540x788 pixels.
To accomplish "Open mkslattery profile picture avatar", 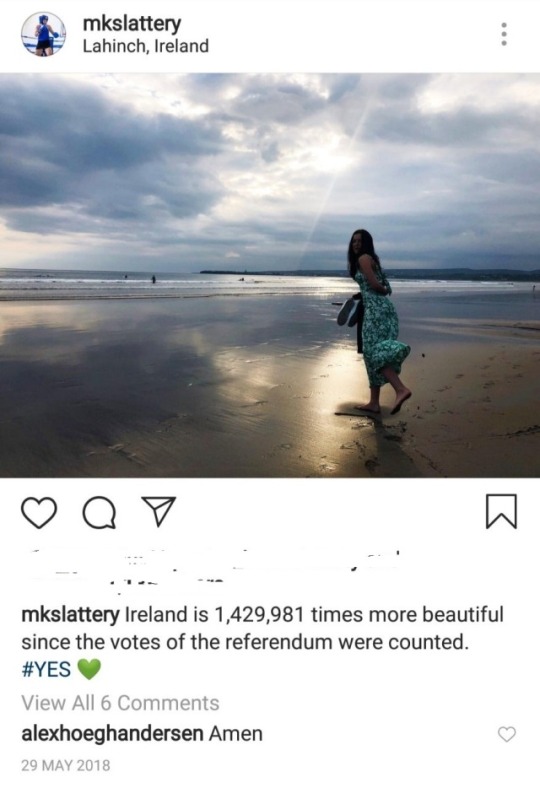I will [43, 34].
